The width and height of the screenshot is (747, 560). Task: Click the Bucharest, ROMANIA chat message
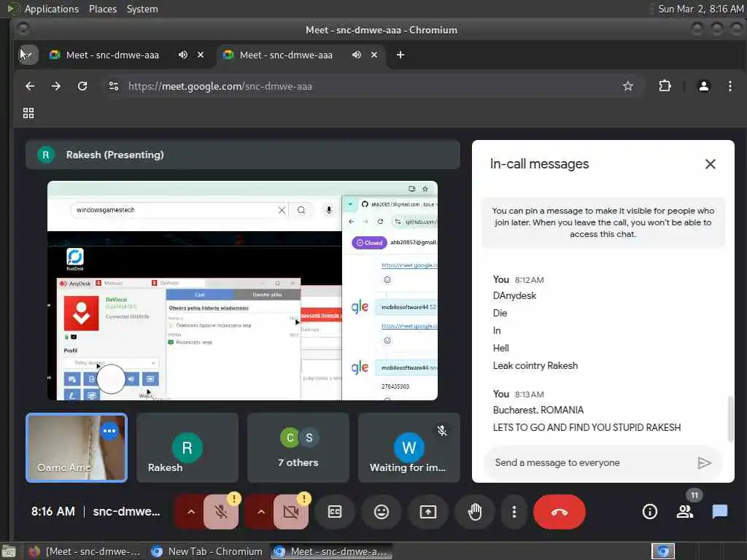[538, 410]
